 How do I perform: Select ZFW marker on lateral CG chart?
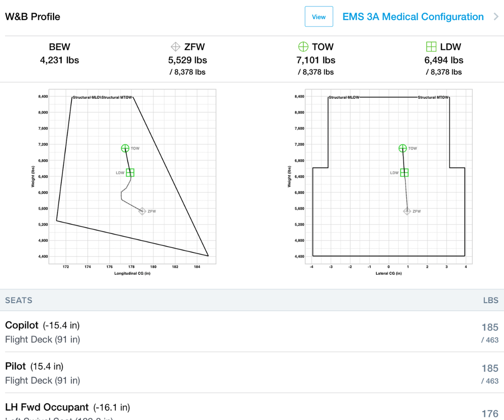tap(407, 211)
